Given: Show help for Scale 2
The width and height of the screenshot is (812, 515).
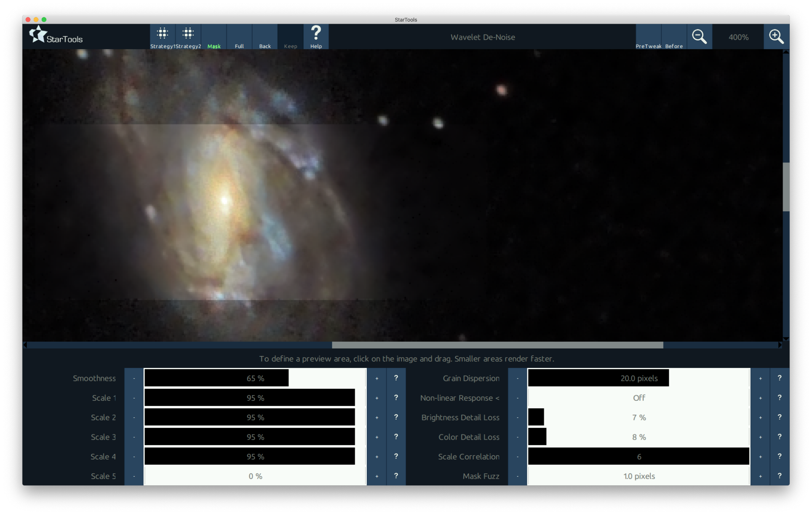Looking at the screenshot, I should point(396,417).
